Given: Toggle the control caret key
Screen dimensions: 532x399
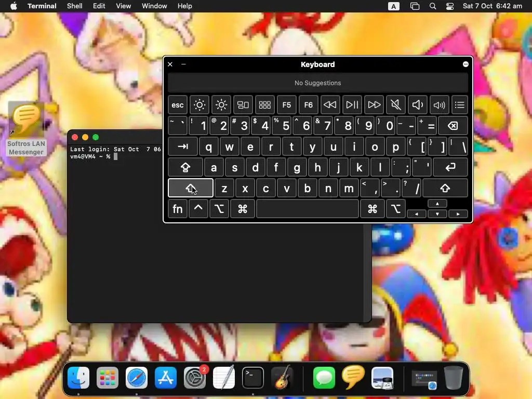Looking at the screenshot, I should (198, 209).
